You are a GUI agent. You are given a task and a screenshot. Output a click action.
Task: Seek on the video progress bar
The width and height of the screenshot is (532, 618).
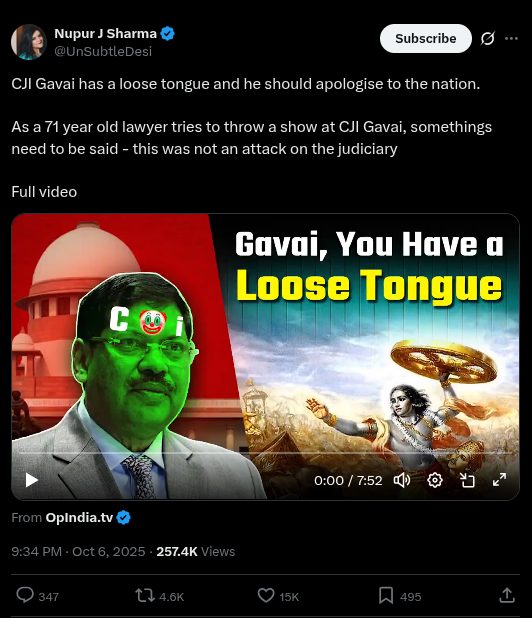(266, 453)
